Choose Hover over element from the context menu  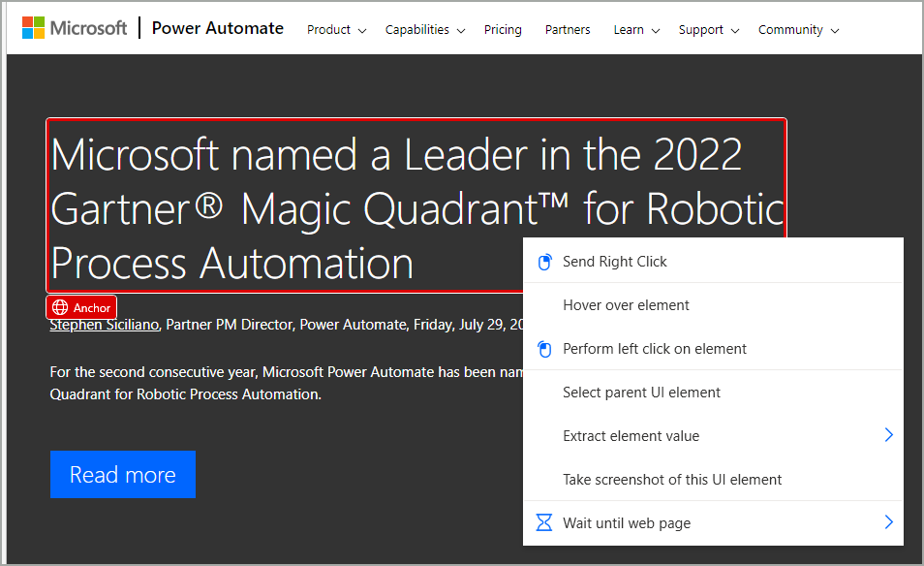tap(626, 305)
